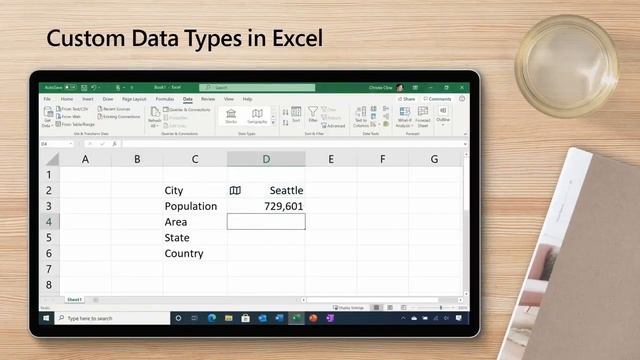The height and width of the screenshot is (360, 640).
Task: Expand the Data Types gallery arrow
Action: click(x=273, y=122)
